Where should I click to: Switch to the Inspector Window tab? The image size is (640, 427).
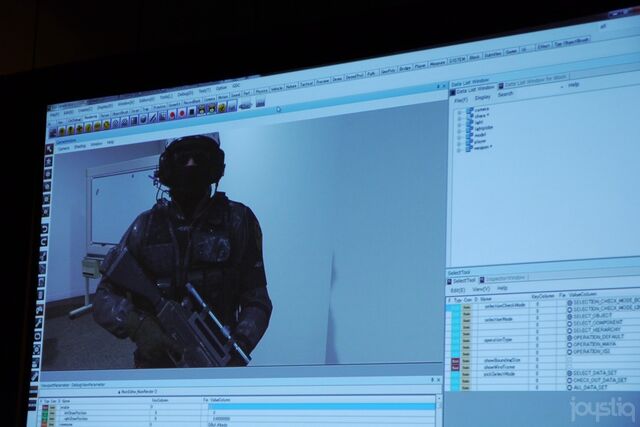(x=503, y=278)
